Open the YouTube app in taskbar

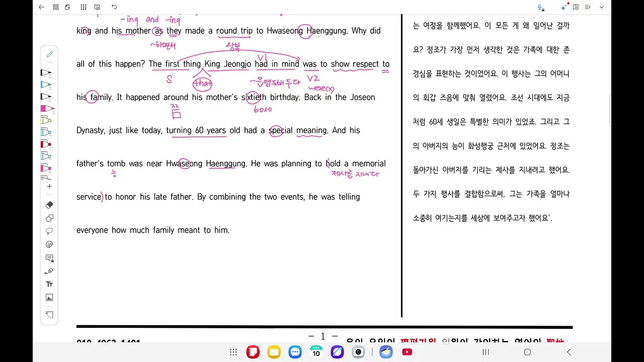[407, 352]
